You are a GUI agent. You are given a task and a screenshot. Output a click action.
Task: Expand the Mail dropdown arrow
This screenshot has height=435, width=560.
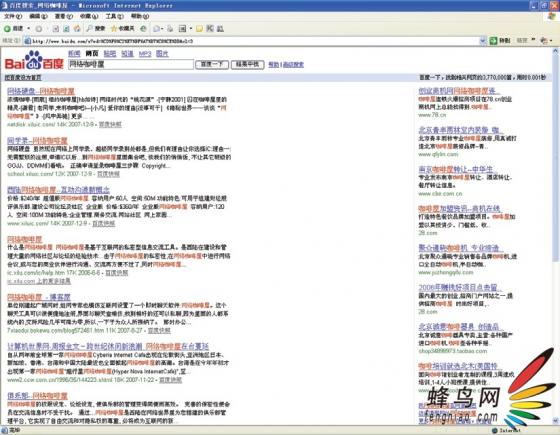click(162, 29)
